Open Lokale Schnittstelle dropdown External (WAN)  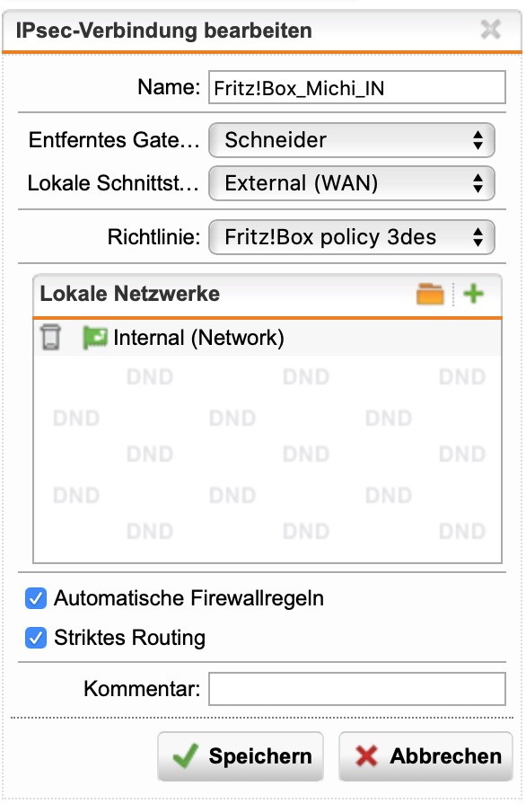[x=352, y=183]
